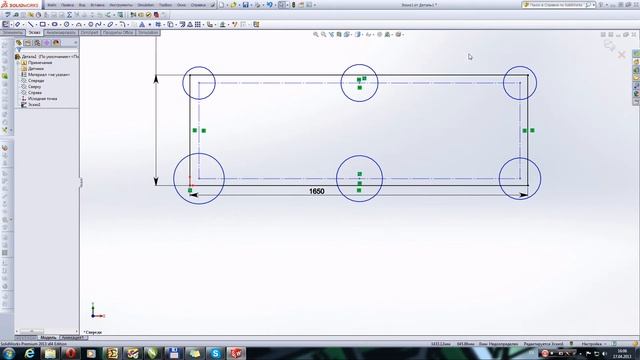Switch to the Simulation command tab
This screenshot has width=640, height=360.
pyautogui.click(x=148, y=32)
